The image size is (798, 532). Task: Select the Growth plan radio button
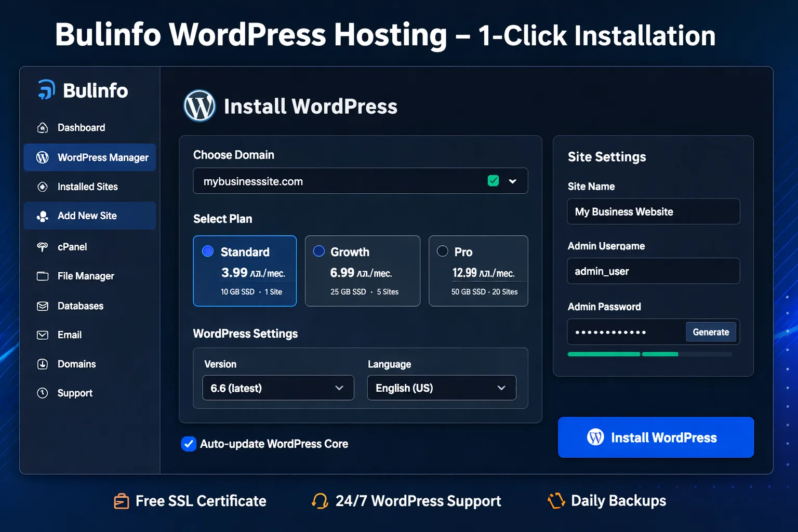click(x=319, y=251)
